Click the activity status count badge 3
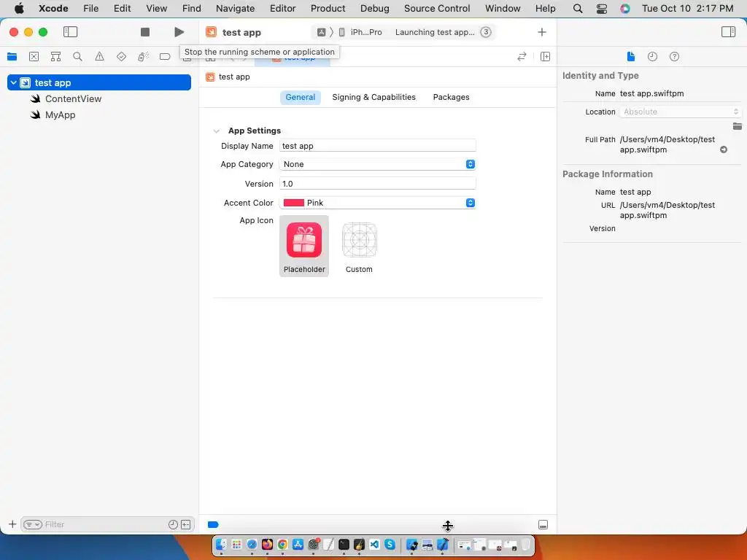 [x=485, y=32]
